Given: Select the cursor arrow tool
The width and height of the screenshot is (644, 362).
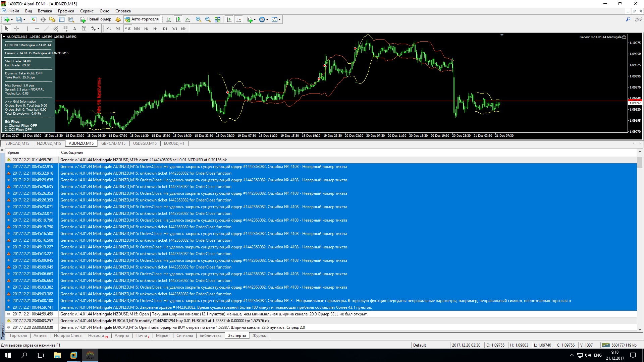Looking at the screenshot, I should [6, 28].
